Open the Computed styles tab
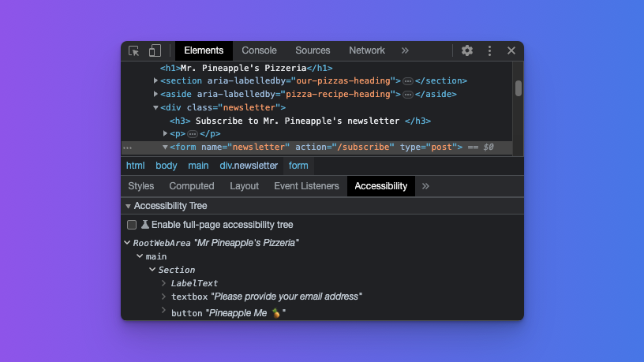Image resolution: width=644 pixels, height=362 pixels. (191, 186)
